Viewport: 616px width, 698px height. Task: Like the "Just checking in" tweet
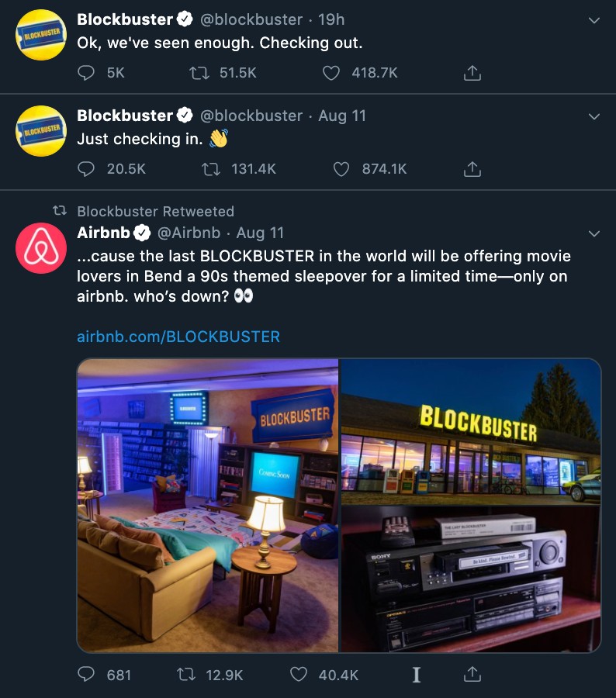pyautogui.click(x=341, y=169)
